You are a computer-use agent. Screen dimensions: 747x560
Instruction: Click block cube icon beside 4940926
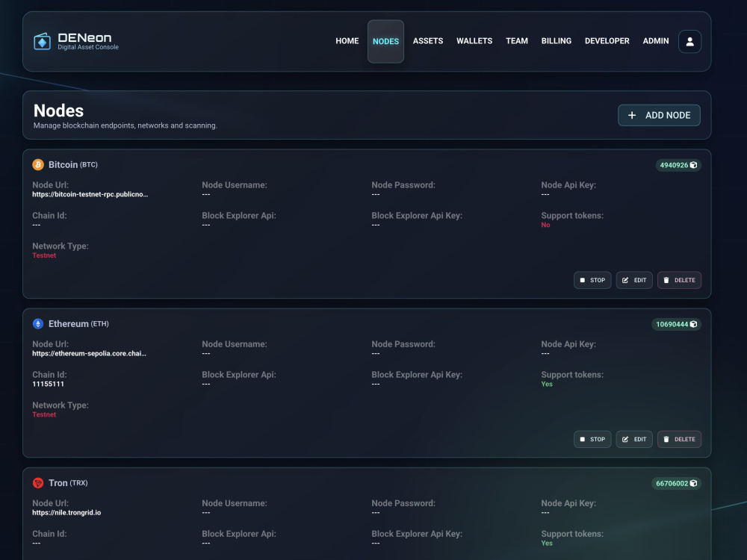click(694, 165)
